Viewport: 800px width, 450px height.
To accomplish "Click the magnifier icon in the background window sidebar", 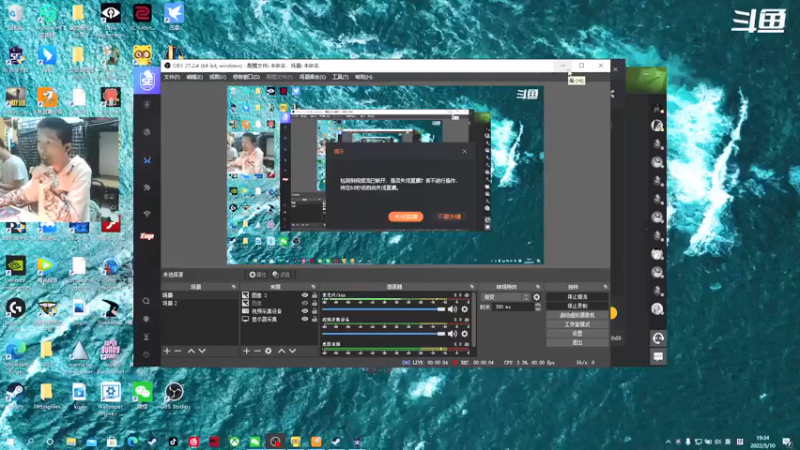I will coord(146,301).
